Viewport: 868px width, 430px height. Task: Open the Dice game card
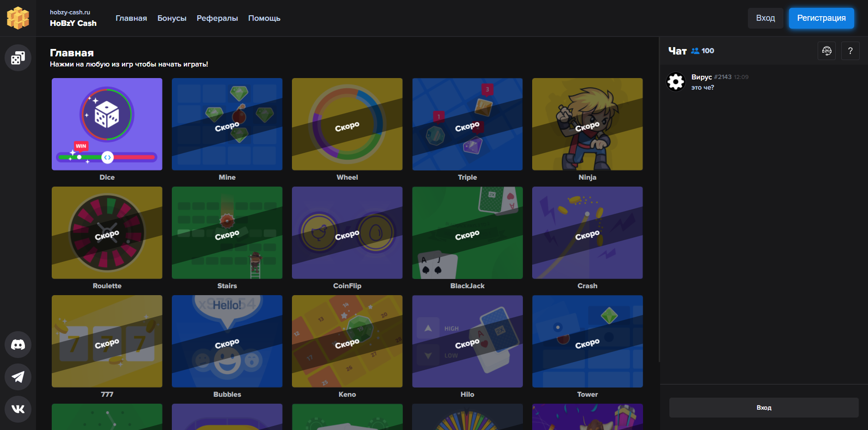107,124
